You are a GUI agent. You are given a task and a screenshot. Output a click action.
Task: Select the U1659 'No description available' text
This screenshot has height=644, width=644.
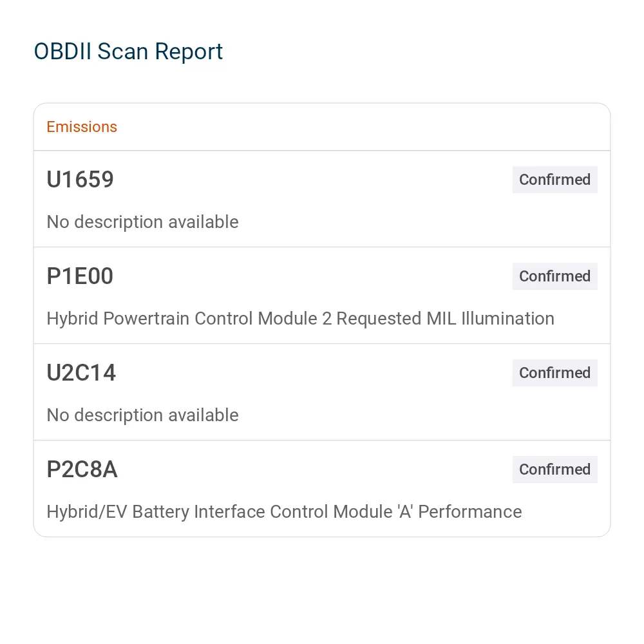[142, 222]
